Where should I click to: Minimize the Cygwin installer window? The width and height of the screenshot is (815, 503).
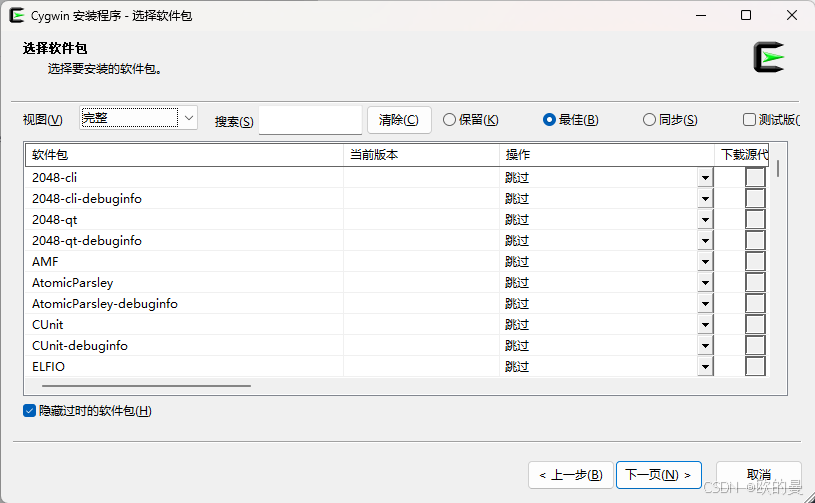tap(701, 15)
